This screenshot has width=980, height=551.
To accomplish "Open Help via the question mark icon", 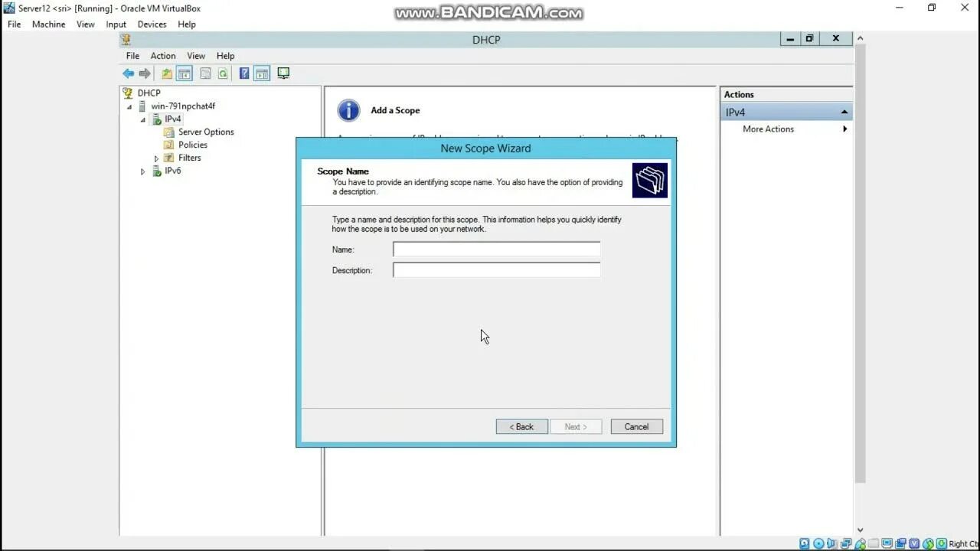I will 244,73.
